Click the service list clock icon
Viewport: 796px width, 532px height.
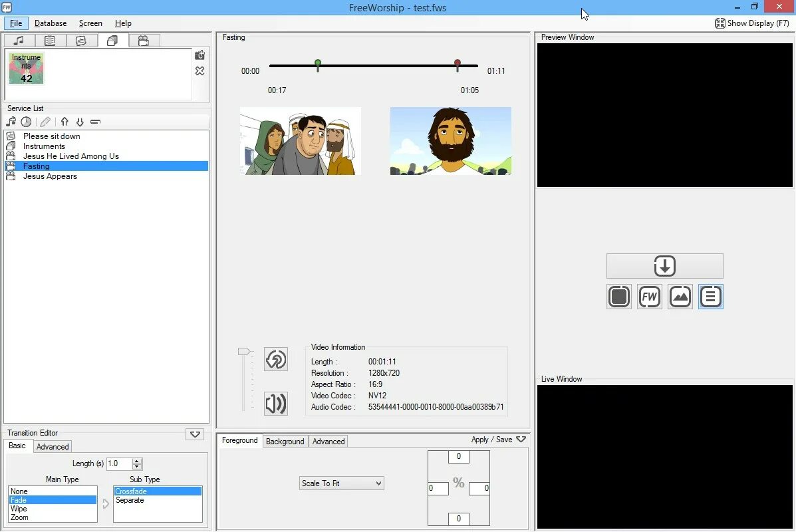tap(26, 122)
